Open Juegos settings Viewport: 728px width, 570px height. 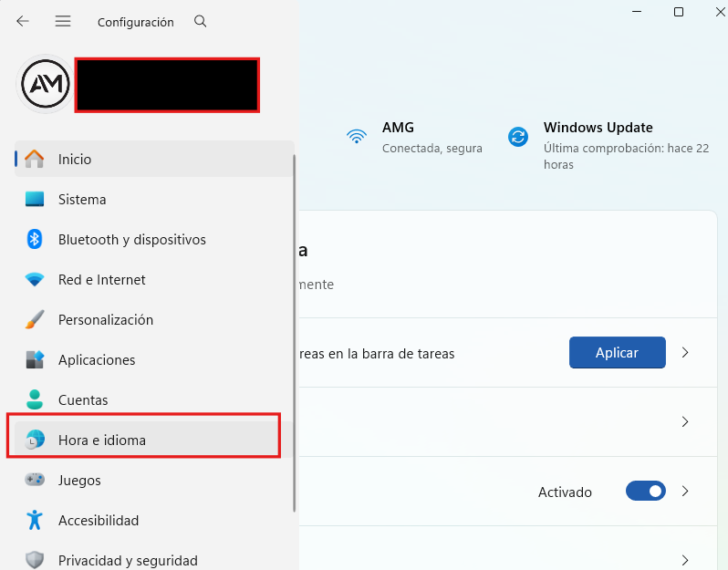(154, 480)
